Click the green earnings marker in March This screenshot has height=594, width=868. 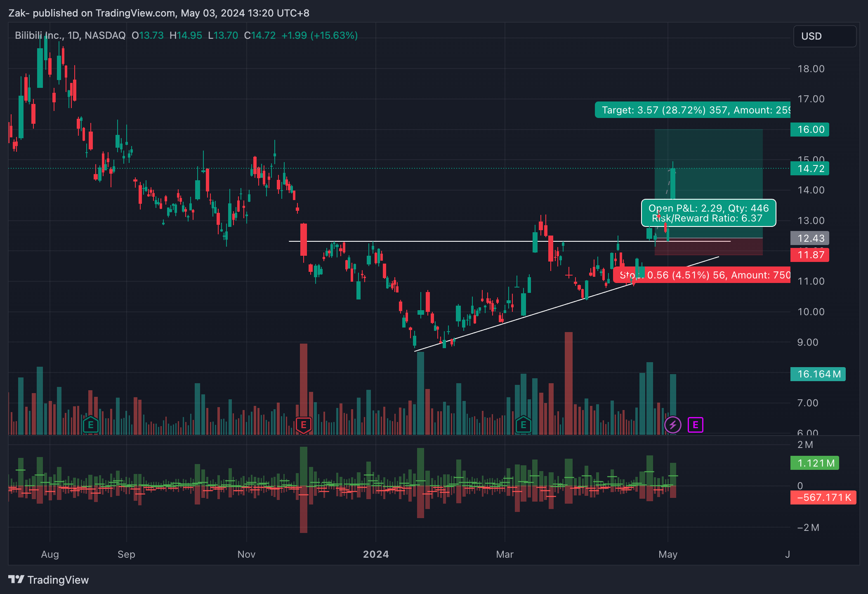(523, 424)
